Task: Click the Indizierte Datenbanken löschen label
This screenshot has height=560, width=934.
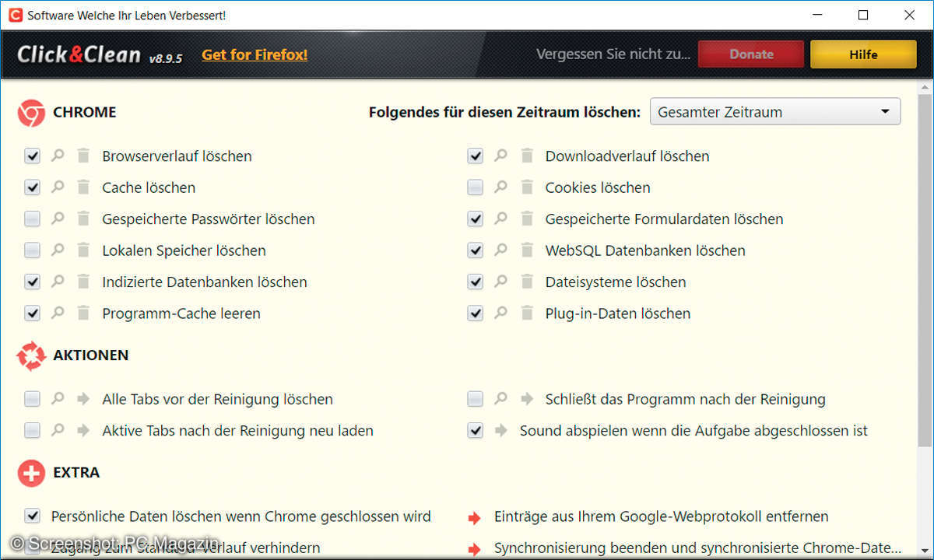Action: pos(205,282)
